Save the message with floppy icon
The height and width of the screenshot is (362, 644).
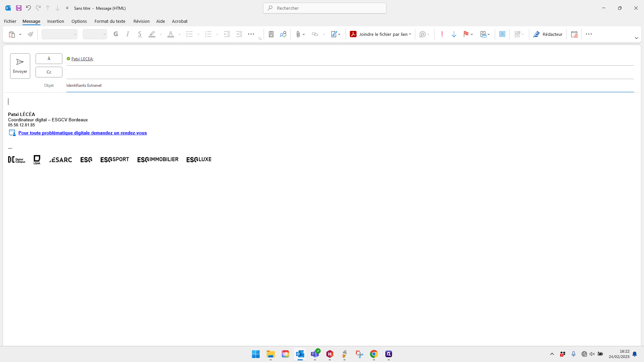pyautogui.click(x=19, y=8)
